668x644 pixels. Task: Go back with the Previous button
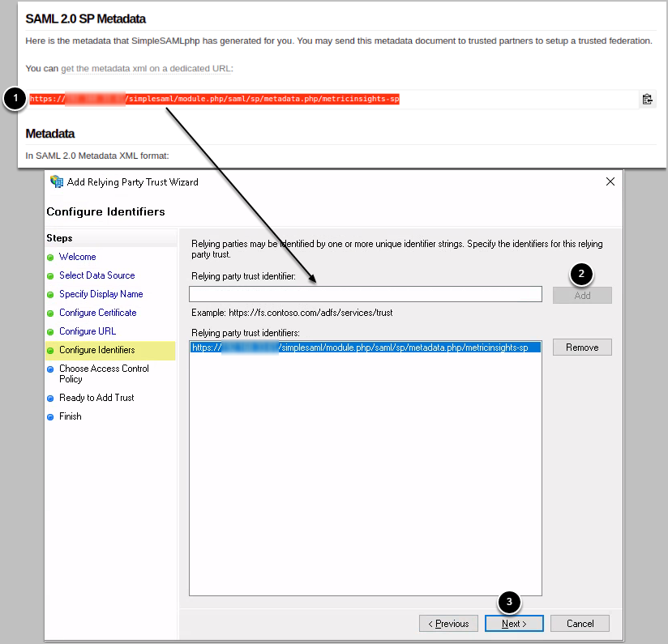[x=448, y=624]
